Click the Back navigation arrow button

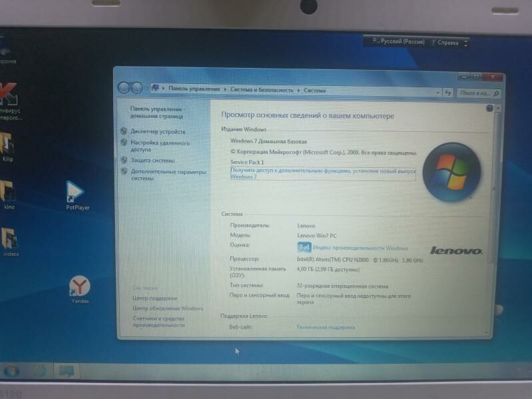click(x=124, y=88)
